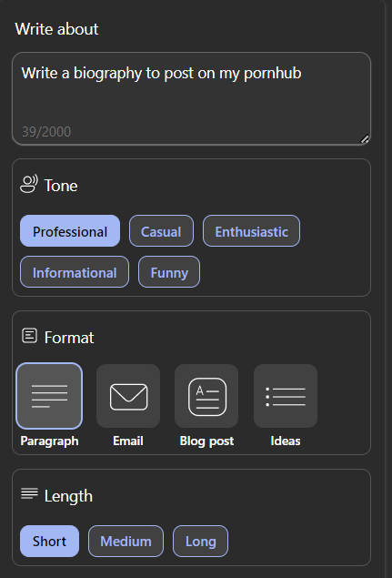The width and height of the screenshot is (392, 578).
Task: Click the text box resize grip icon
Action: click(364, 139)
